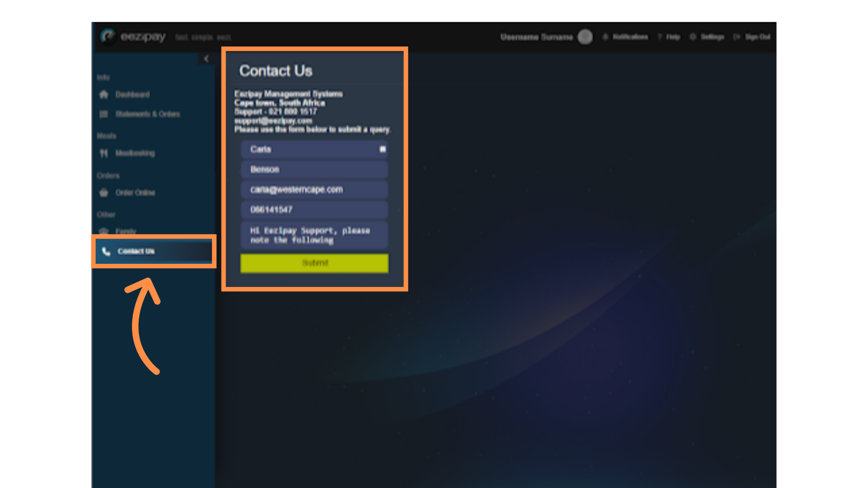Open the Dashboard home icon

pyautogui.click(x=104, y=94)
